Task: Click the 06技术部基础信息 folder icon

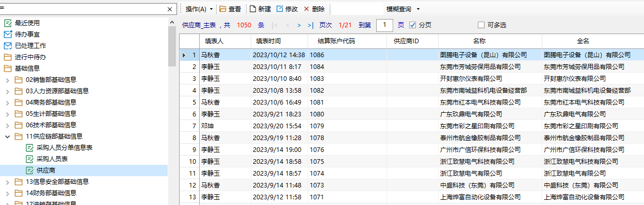Action: tap(19, 125)
